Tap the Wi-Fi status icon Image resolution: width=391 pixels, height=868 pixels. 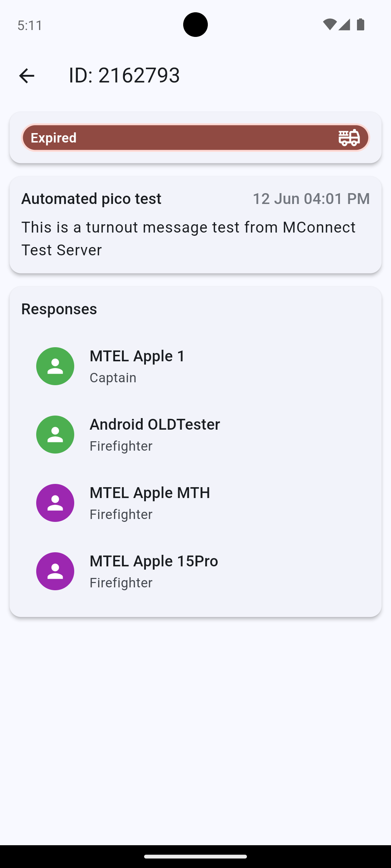point(329,25)
